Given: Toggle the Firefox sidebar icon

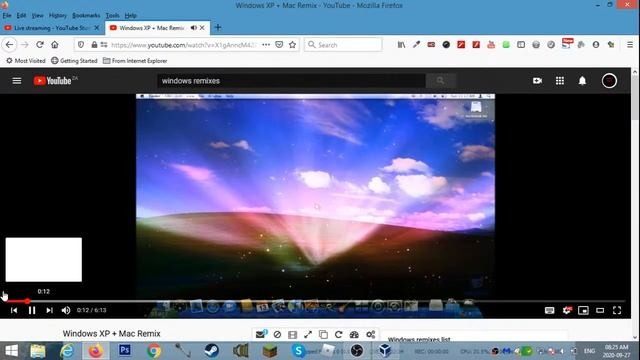Looking at the screenshot, I should 521,44.
